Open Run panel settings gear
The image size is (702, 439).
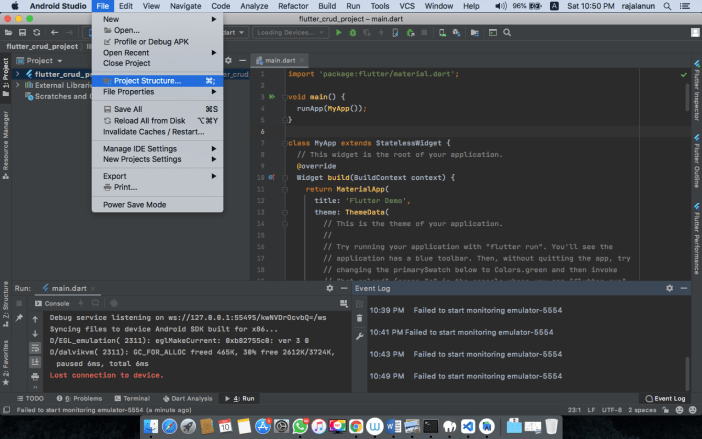pyautogui.click(x=330, y=288)
